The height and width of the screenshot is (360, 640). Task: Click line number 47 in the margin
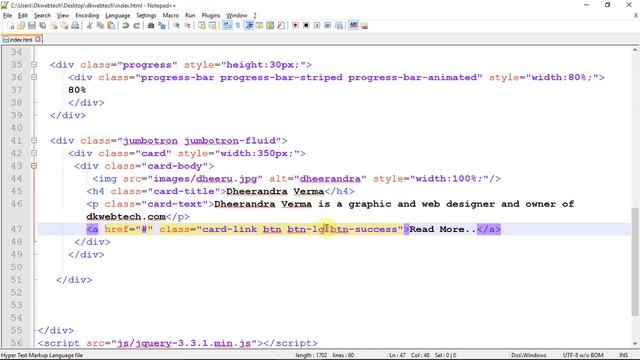tap(16, 229)
